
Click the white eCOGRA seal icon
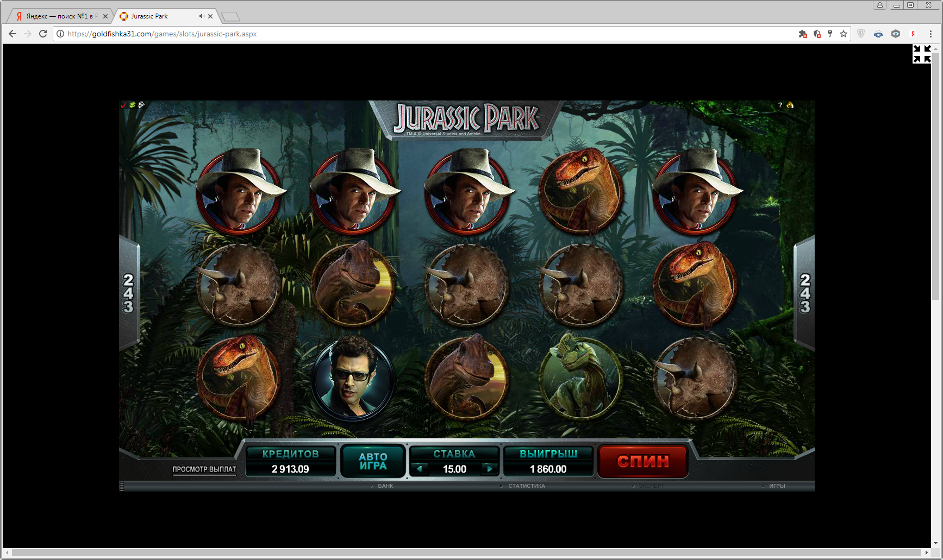coord(141,105)
